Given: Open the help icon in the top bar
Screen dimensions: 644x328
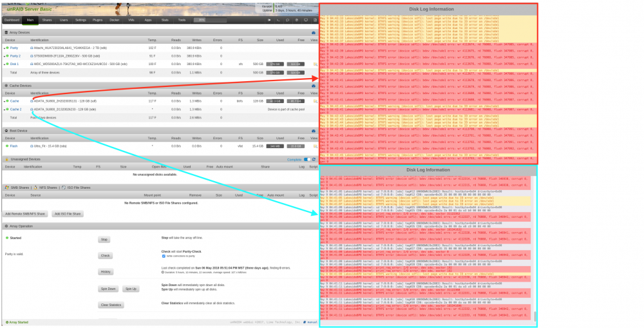Looking at the screenshot, I should click(296, 20).
